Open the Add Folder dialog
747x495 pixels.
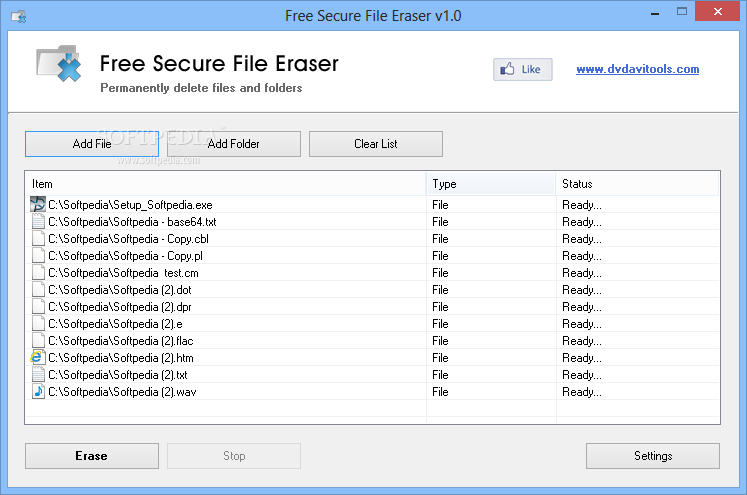point(234,144)
